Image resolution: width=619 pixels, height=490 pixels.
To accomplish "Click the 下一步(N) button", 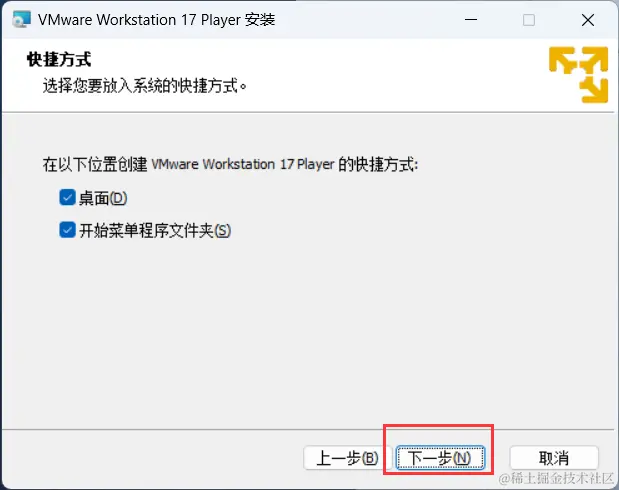I will coord(440,458).
